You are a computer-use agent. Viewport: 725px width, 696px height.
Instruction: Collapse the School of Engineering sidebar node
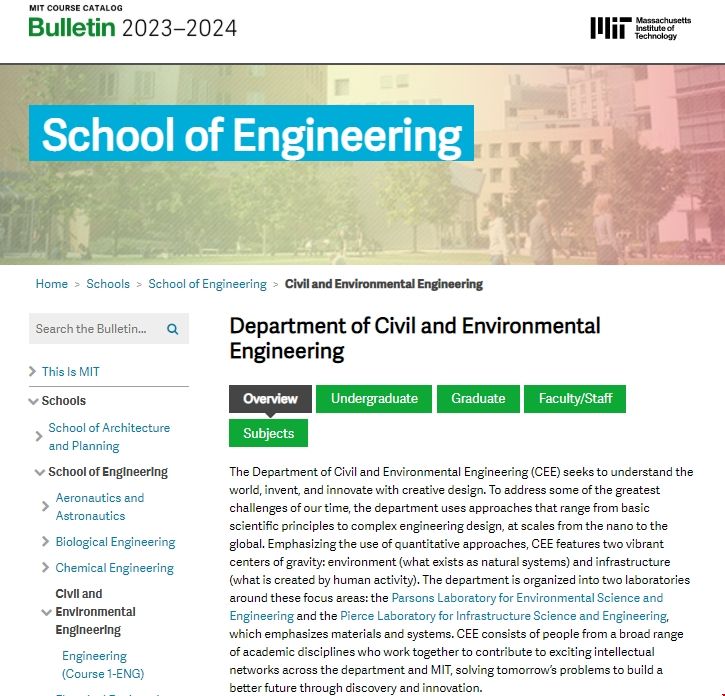[x=40, y=472]
